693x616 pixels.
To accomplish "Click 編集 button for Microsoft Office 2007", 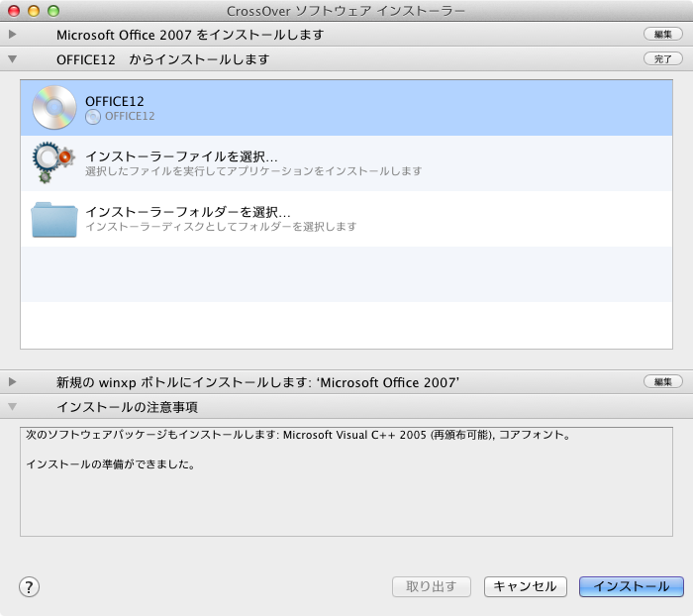I will click(x=663, y=34).
